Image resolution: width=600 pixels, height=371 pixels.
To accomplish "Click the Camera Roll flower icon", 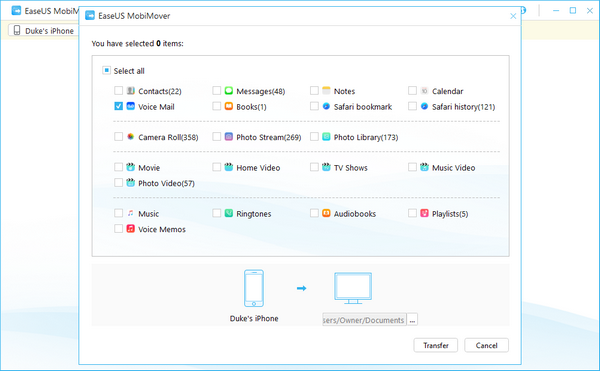I will (x=130, y=137).
